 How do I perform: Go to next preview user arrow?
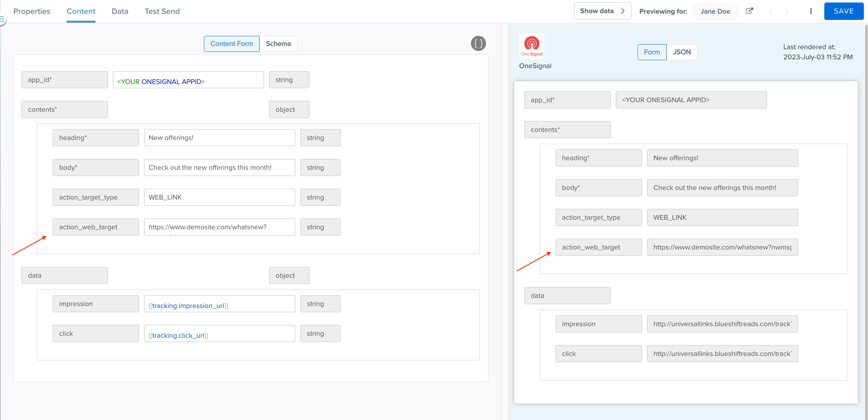click(787, 11)
